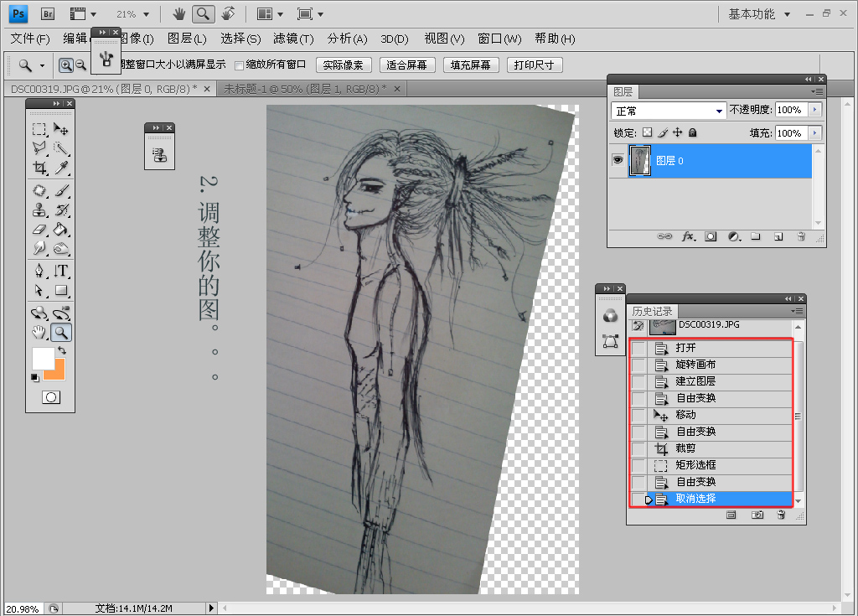The width and height of the screenshot is (858, 616).
Task: Select the Pen tool
Action: tap(39, 271)
